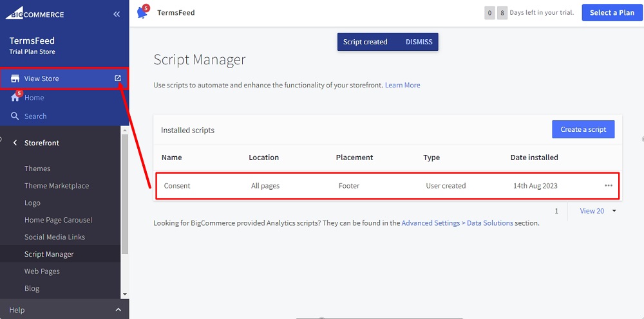Click the Home house icon

pyautogui.click(x=15, y=98)
